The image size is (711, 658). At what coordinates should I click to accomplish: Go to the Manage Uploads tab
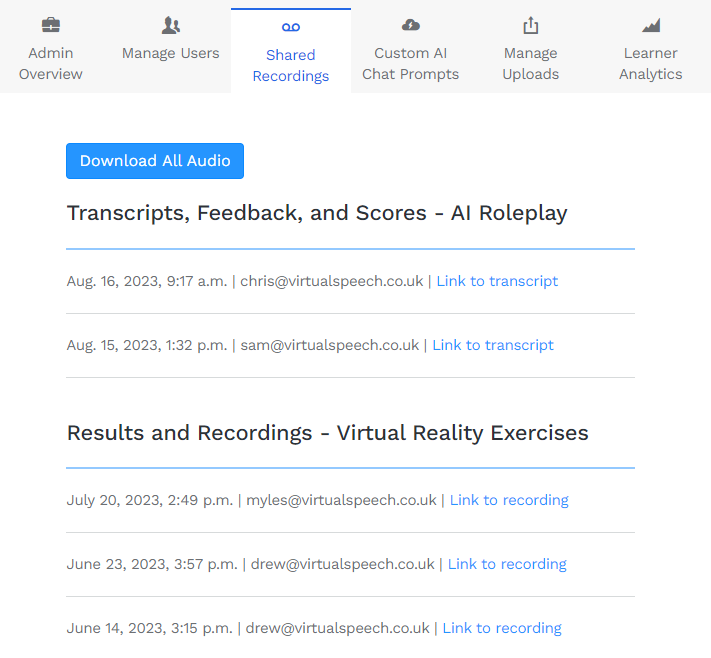click(x=531, y=50)
